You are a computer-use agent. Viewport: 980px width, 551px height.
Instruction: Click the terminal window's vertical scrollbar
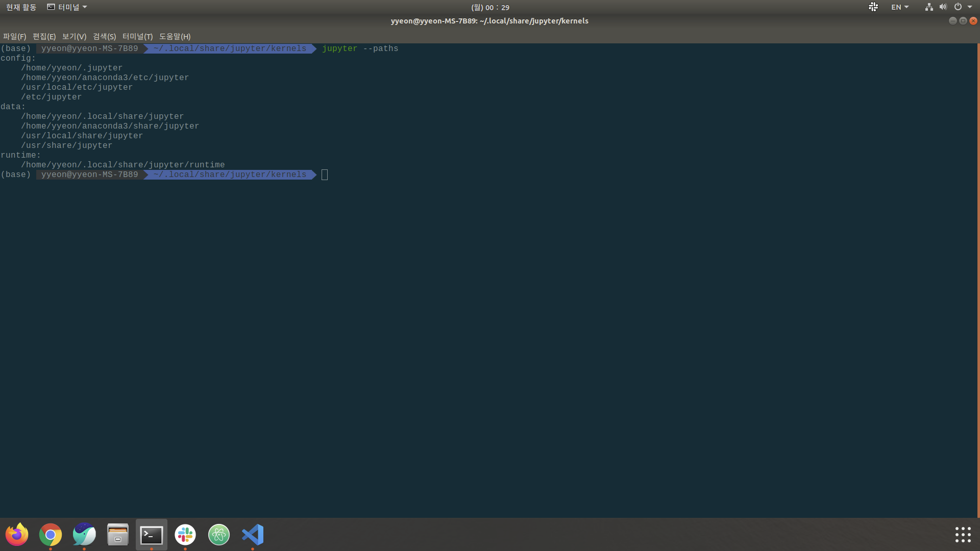978,280
